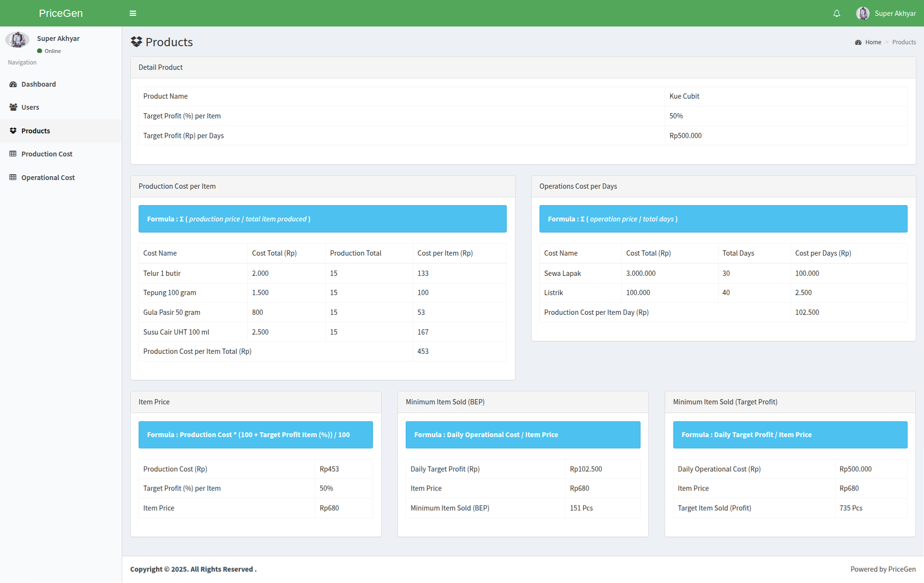This screenshot has width=924, height=583.
Task: Open the Super Akhyar user menu
Action: [x=895, y=13]
